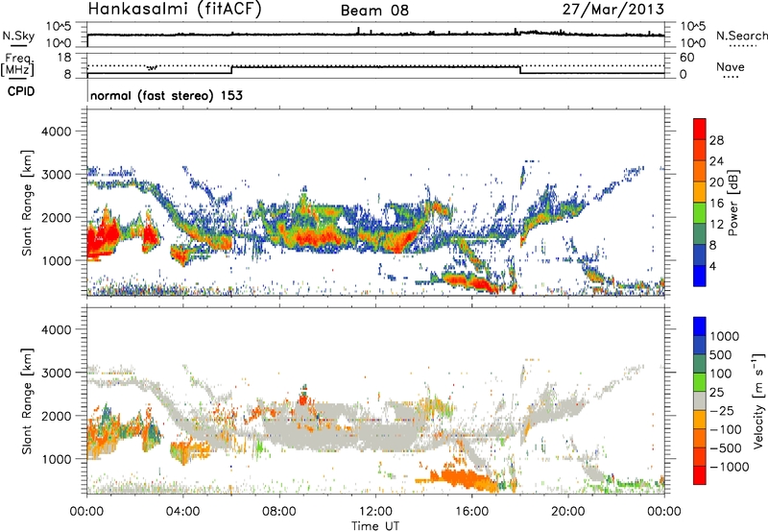Viewport: 768px width, 532px height.
Task: Click the Hankasalmi (fitACF) plot title
Action: (175, 9)
